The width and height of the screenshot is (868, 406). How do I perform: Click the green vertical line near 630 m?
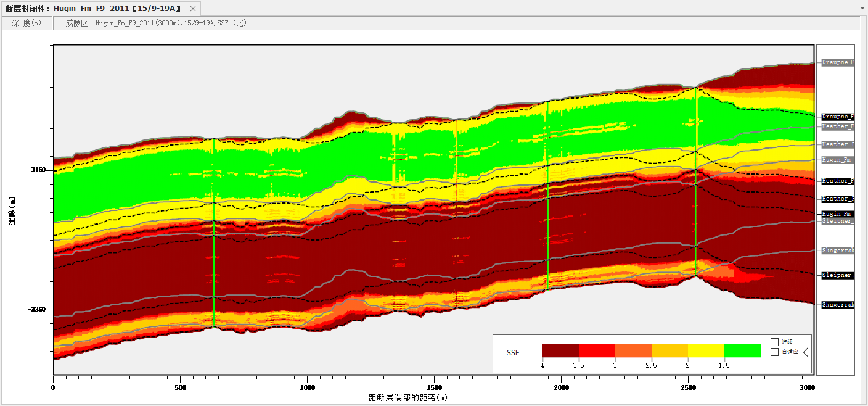tap(213, 231)
